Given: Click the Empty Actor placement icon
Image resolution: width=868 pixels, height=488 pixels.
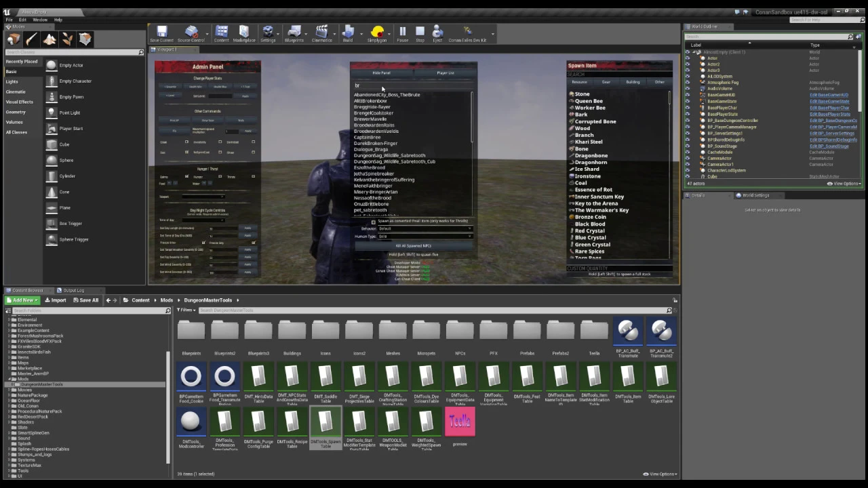Looking at the screenshot, I should tap(52, 65).
